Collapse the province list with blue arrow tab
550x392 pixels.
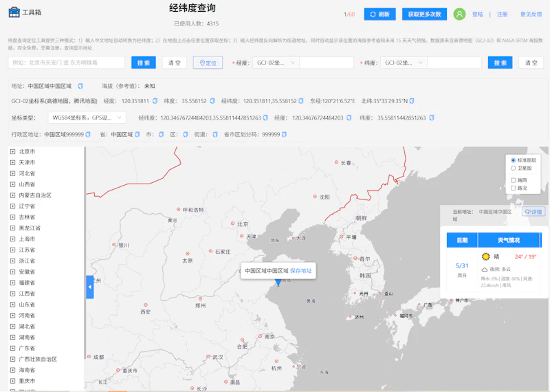coord(90,287)
